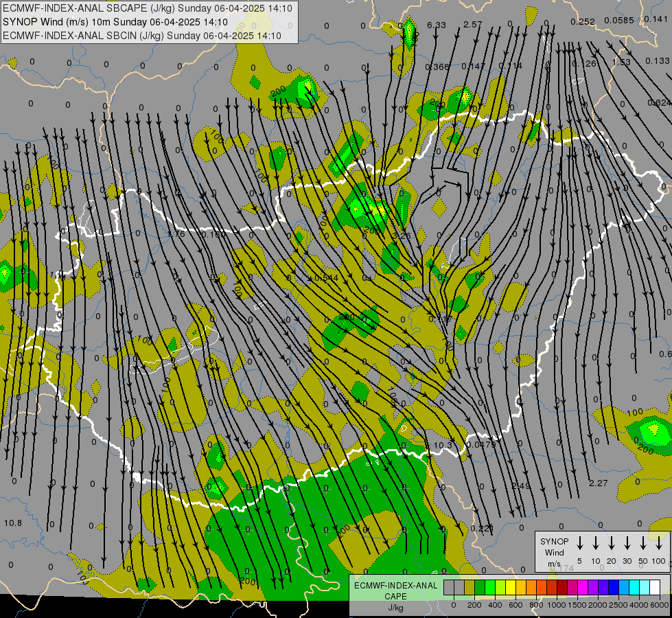
Task: Select the lime swatch at 400 J/kg
Action: (500, 588)
